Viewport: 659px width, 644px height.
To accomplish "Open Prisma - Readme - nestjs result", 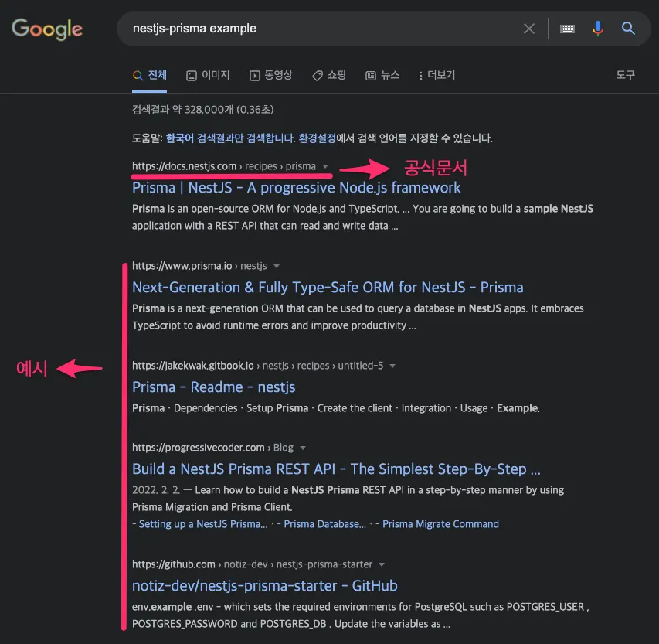I will coord(213,387).
